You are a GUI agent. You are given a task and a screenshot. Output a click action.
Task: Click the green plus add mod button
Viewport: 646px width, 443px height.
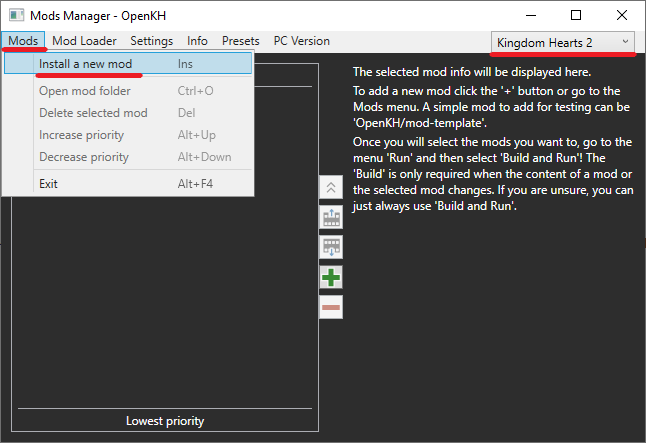[331, 277]
